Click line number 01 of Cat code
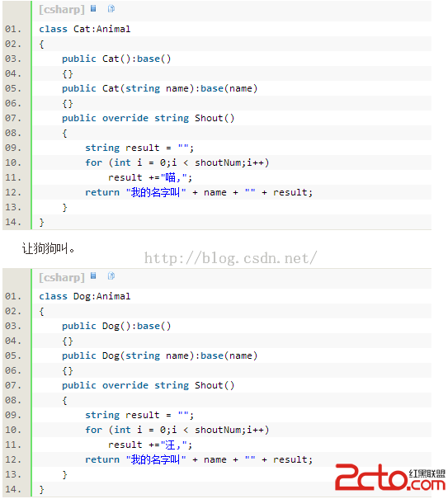Image resolution: width=448 pixels, height=499 pixels. pyautogui.click(x=13, y=29)
